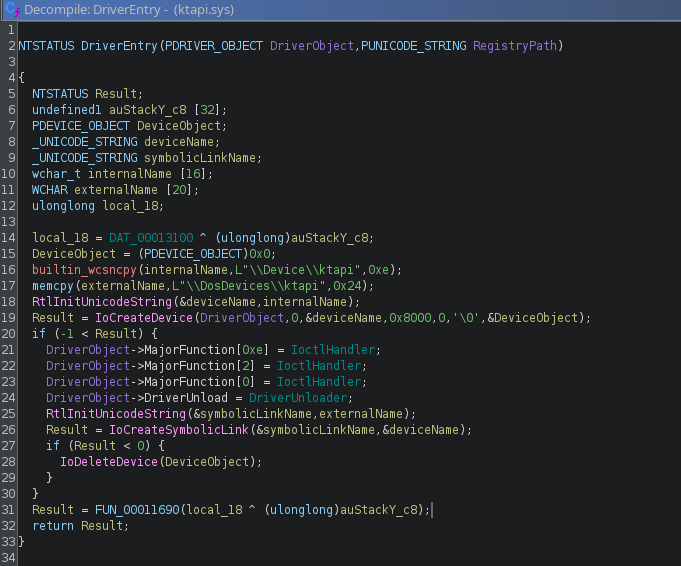Click the DriverUnloader function reference
The height and width of the screenshot is (566, 681).
(298, 397)
